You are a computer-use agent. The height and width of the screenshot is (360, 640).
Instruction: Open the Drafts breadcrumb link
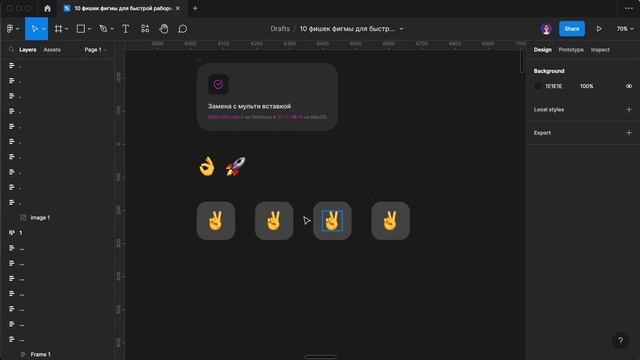[x=280, y=29]
